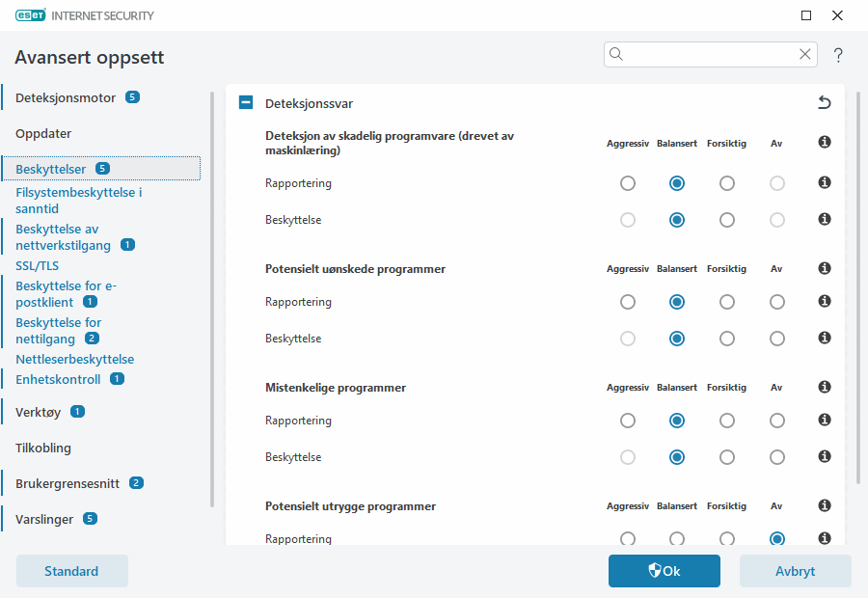Open info icon for Potensielt uønskede programmer header
The height and width of the screenshot is (598, 868).
click(x=824, y=268)
